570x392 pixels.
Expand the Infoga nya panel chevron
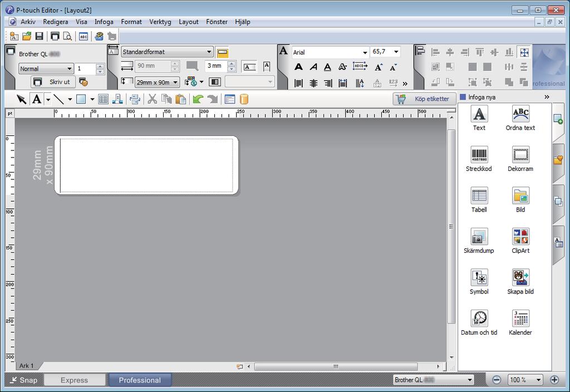547,97
